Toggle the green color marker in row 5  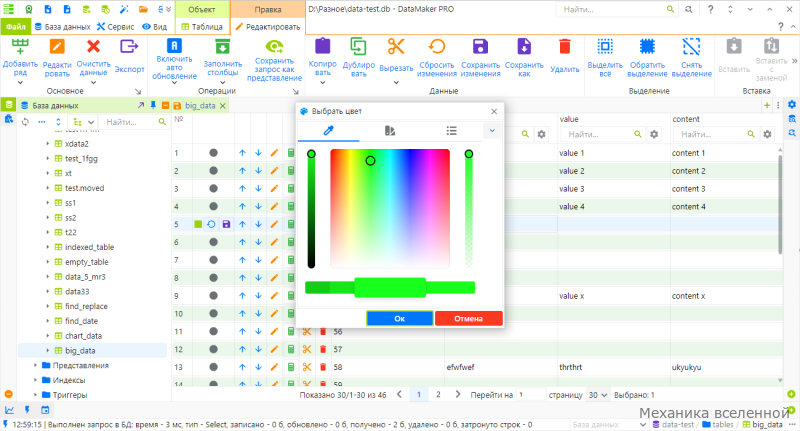tap(198, 224)
